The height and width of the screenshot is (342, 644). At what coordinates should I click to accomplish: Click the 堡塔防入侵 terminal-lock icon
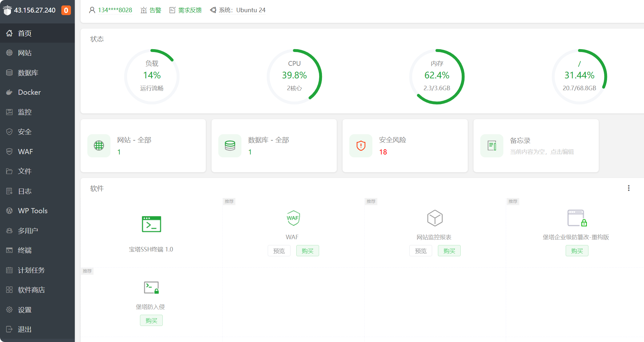point(151,287)
